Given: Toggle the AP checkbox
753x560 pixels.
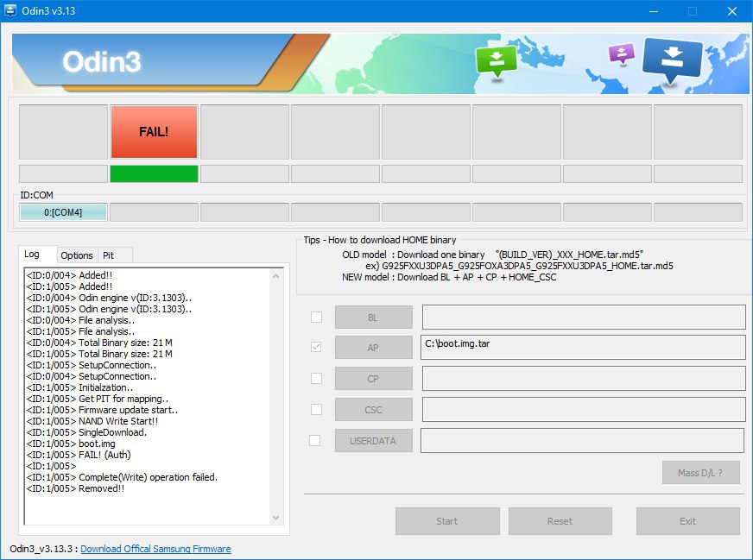Looking at the screenshot, I should [x=316, y=347].
